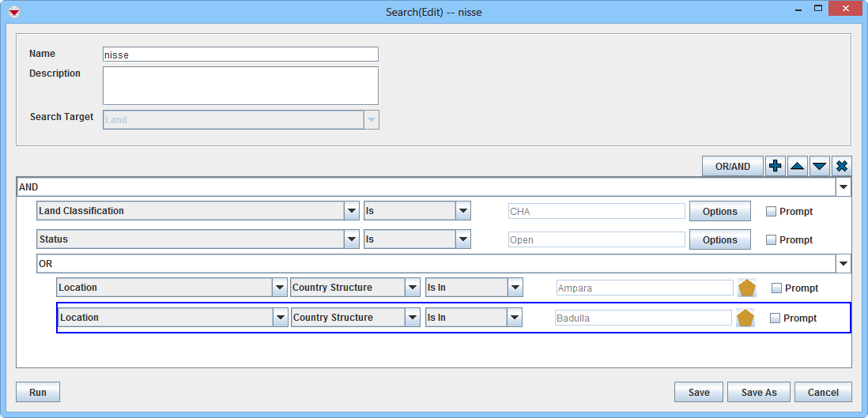Click the move down arrow icon
This screenshot has height=418, width=868.
820,166
